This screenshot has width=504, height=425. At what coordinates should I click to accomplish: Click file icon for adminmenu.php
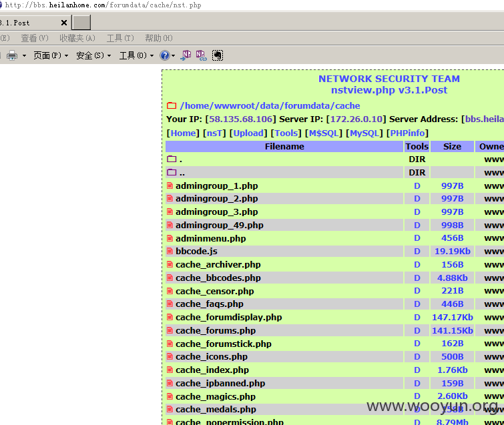coord(170,238)
